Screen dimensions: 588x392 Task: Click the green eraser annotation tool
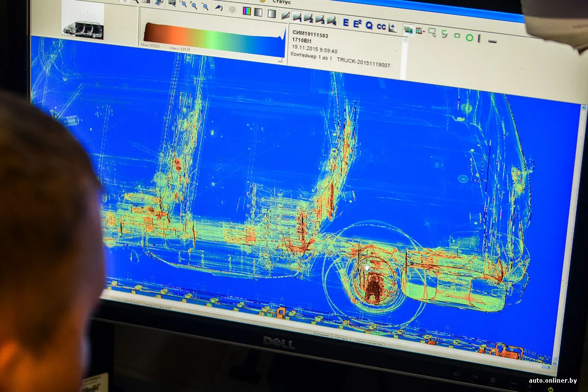tap(444, 34)
